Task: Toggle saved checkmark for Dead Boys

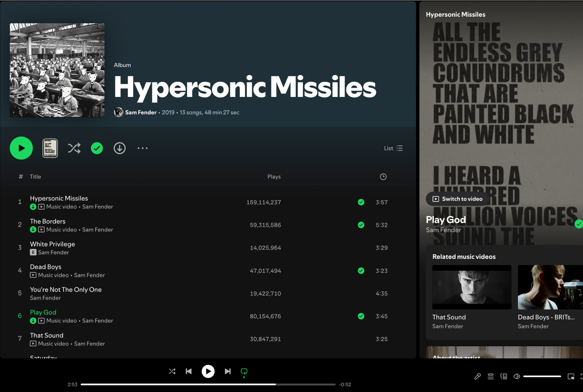Action: tap(361, 271)
